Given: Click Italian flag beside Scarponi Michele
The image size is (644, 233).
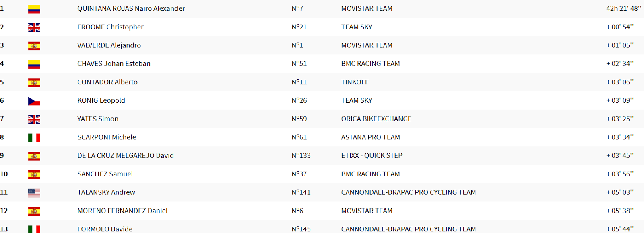Looking at the screenshot, I should click(x=34, y=138).
